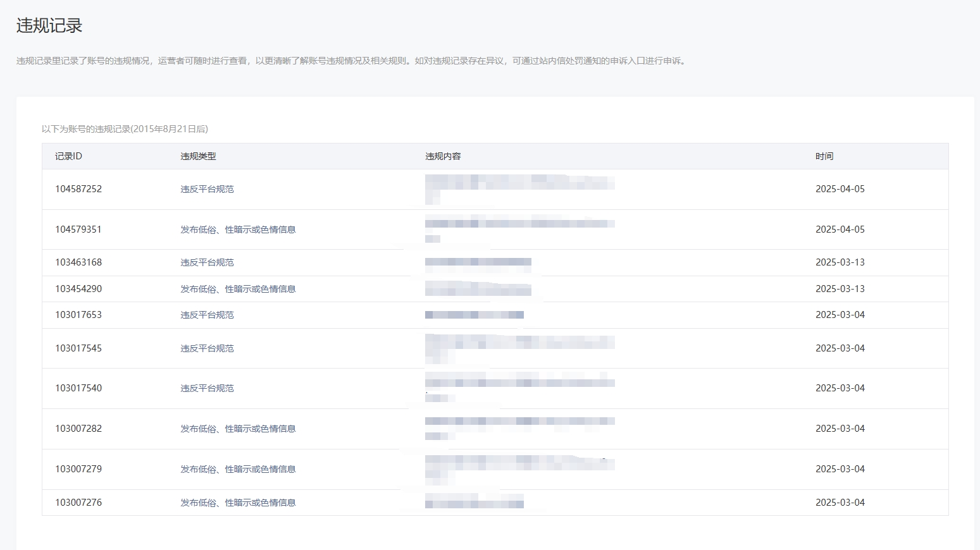The image size is (980, 550).
Task: Click violation type link in row 103007276
Action: coord(238,503)
